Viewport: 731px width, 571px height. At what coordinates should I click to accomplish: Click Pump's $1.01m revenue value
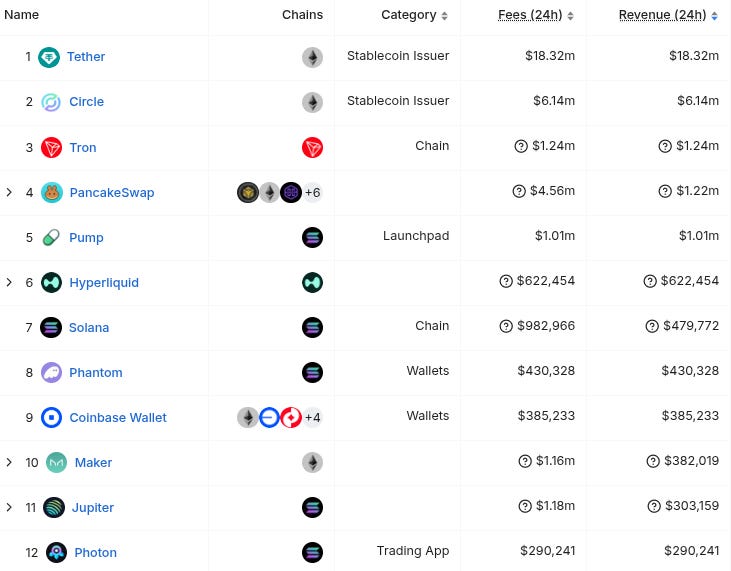pyautogui.click(x=699, y=236)
